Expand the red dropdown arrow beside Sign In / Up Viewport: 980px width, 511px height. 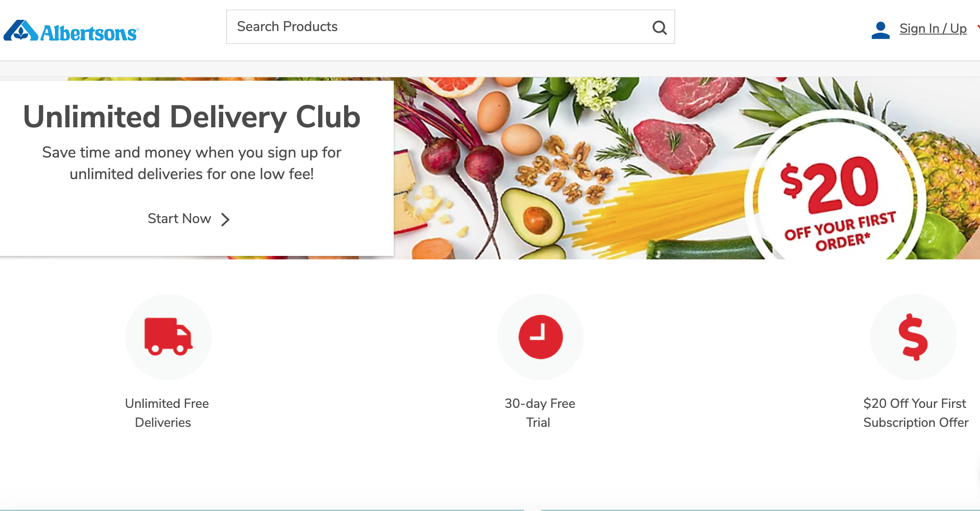click(978, 28)
